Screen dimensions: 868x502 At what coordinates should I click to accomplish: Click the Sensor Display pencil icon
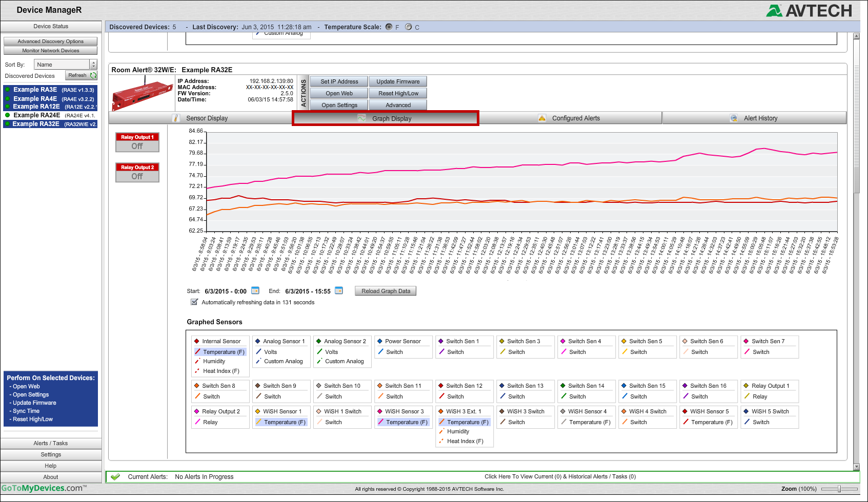tap(176, 118)
